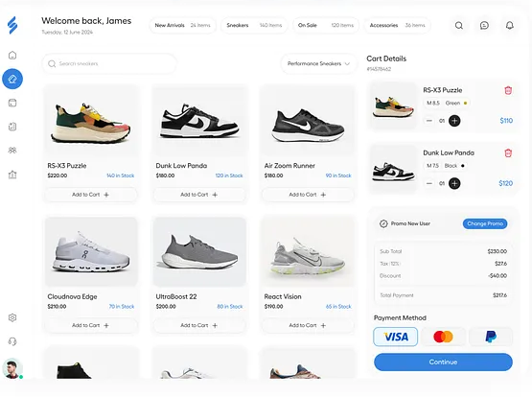
Task: Switch to the On Sale category tab
Action: pos(326,26)
